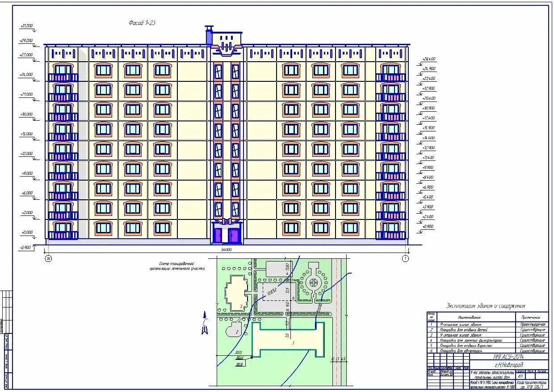Select the -0,900 ground level mark
Screen dimensions: 554x392
pyautogui.click(x=25, y=247)
